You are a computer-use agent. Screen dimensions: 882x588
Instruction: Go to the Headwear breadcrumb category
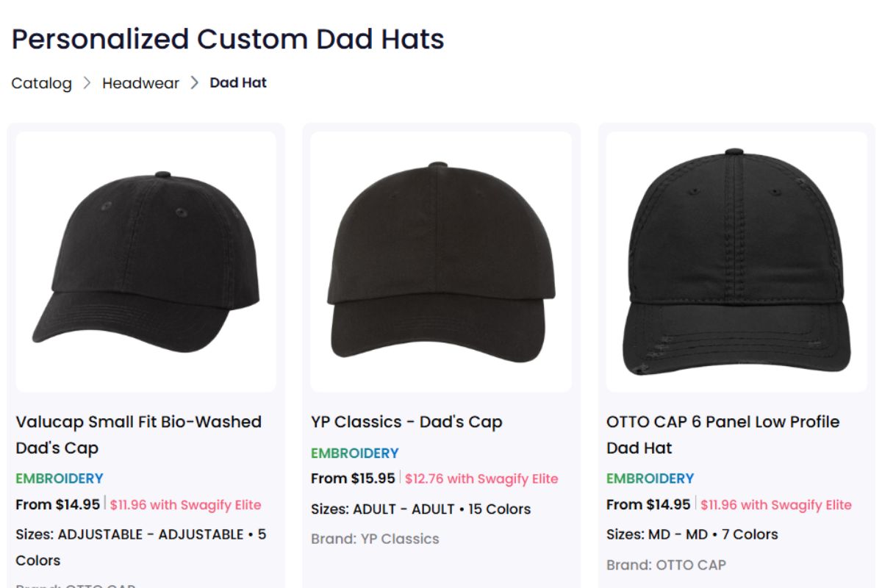point(140,83)
